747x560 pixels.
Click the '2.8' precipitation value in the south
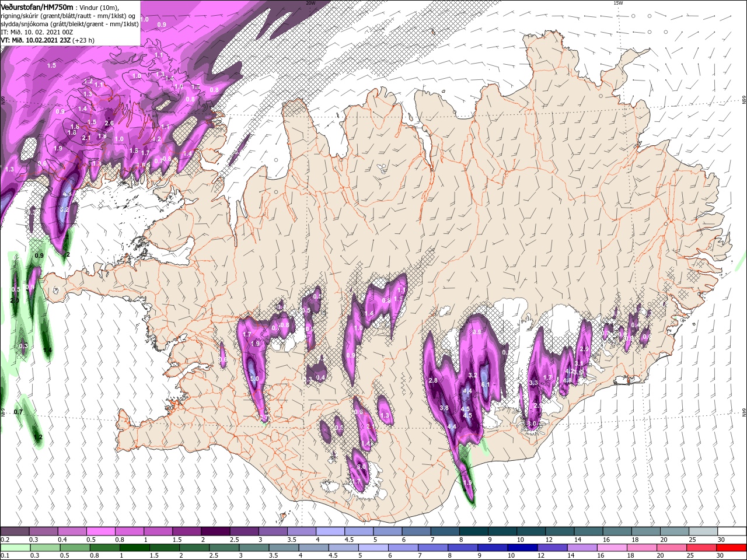pos(433,380)
